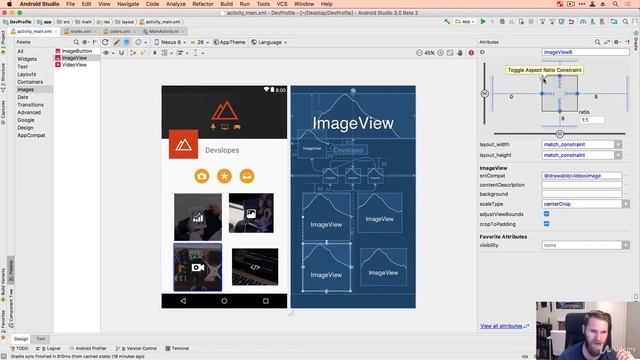The width and height of the screenshot is (640, 360).
Task: Click the Make Project hammer icon
Action: (x=447, y=22)
